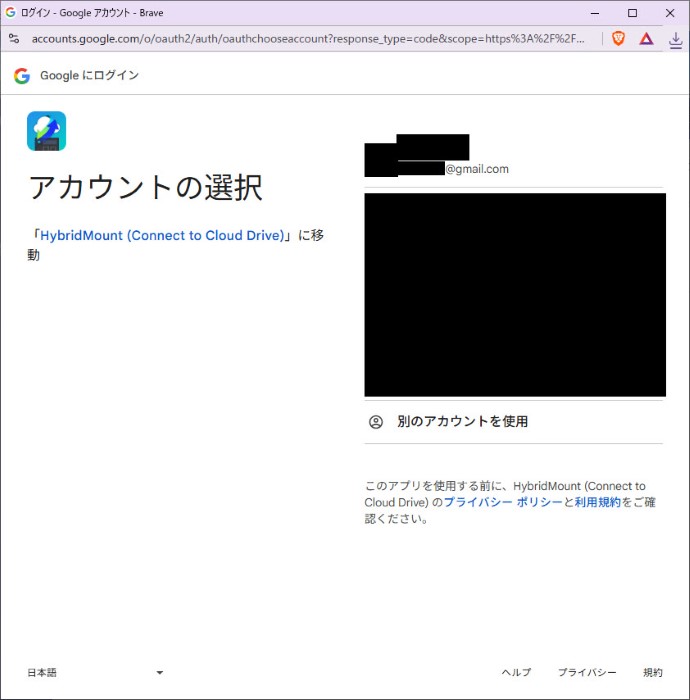Click the Google logo in header
690x700 pixels.
pos(22,76)
